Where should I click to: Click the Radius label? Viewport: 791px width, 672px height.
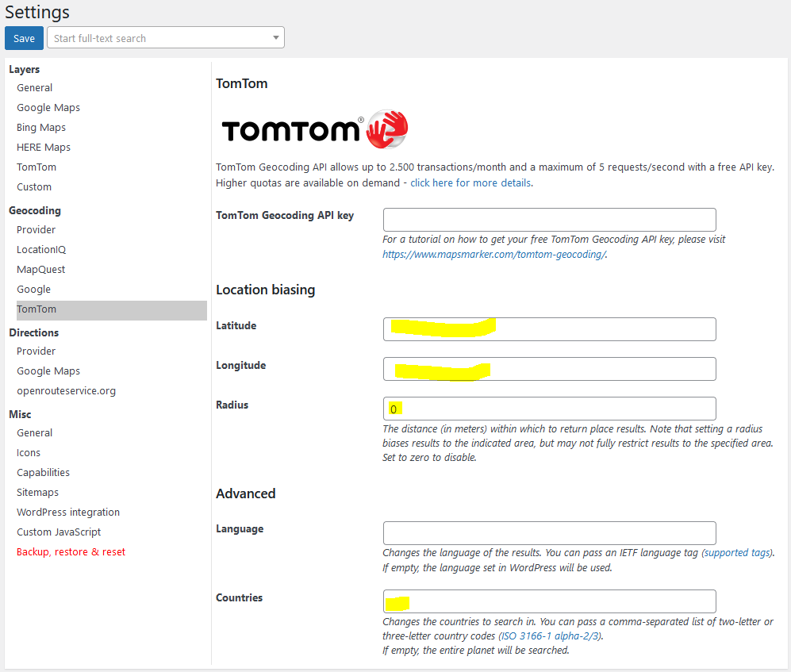click(232, 405)
